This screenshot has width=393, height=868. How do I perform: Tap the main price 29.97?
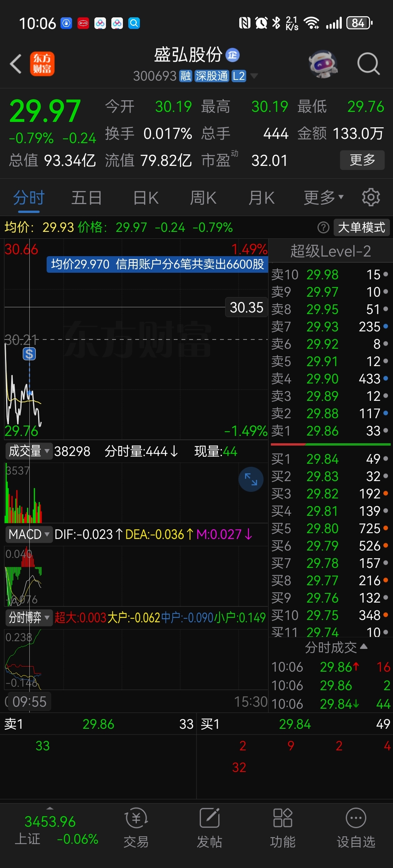(x=45, y=111)
